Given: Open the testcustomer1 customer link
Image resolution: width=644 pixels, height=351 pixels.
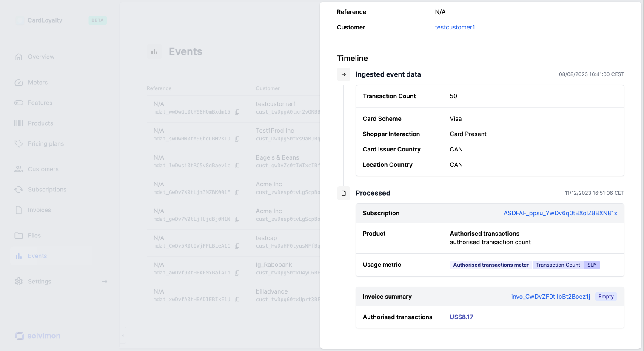Looking at the screenshot, I should 455,27.
